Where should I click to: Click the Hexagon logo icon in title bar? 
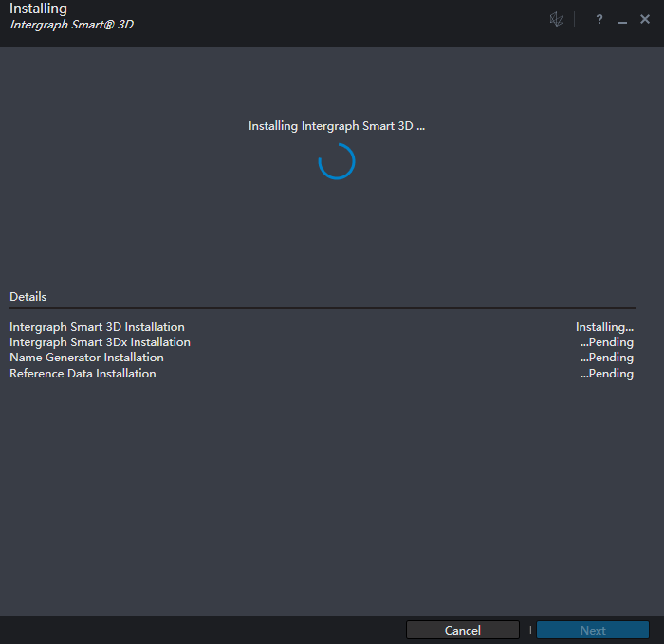(x=557, y=20)
